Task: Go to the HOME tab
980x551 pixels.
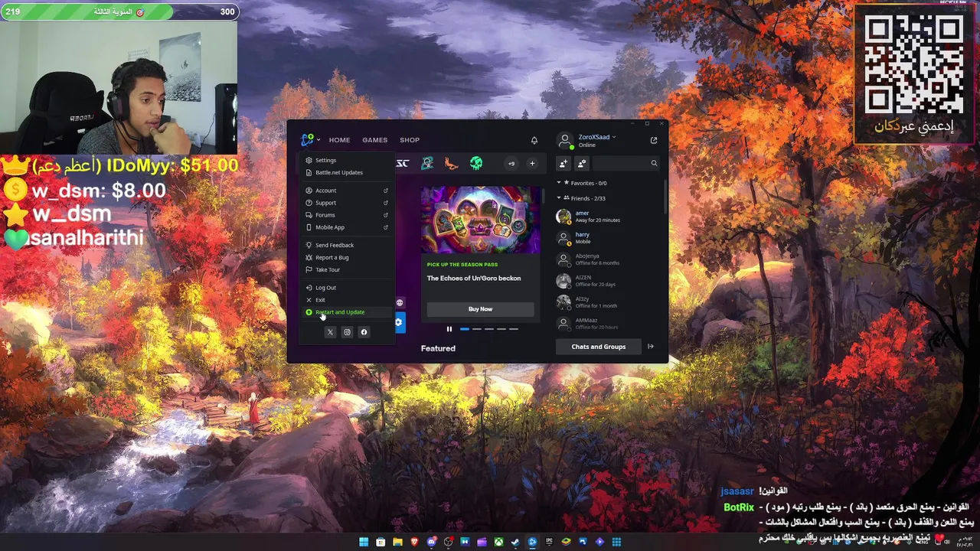Action: [x=339, y=140]
